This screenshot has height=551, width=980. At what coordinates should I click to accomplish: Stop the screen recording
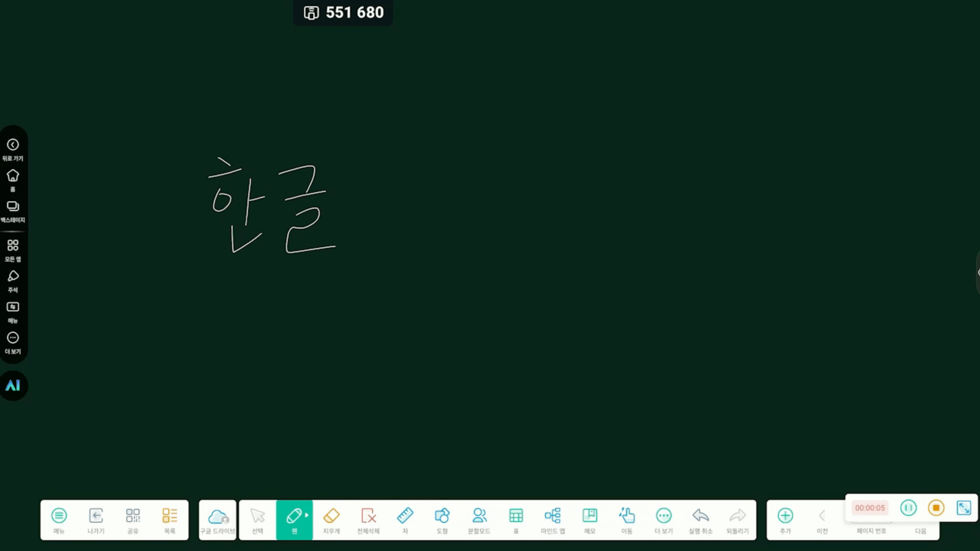point(936,508)
